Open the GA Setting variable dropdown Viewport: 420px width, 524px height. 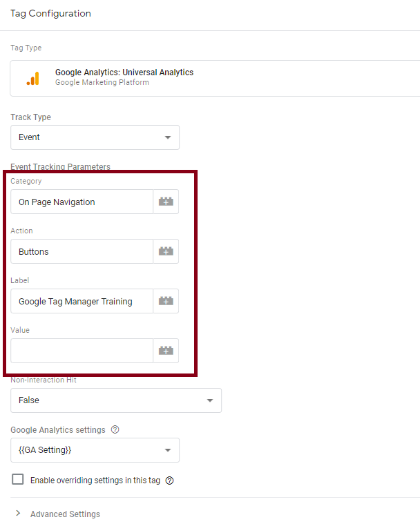(x=95, y=450)
